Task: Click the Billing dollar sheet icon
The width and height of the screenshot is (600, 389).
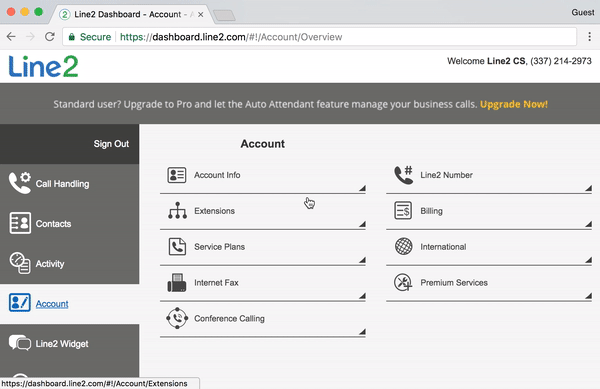Action: pyautogui.click(x=403, y=211)
